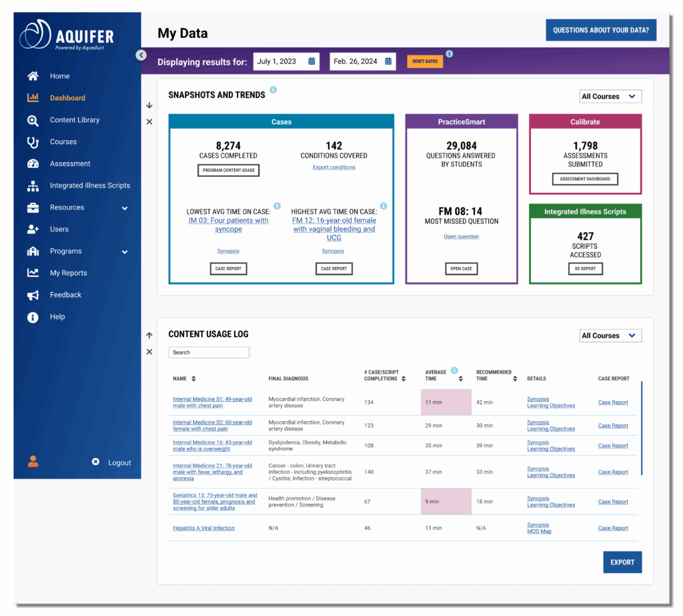Open All Courses dropdown in Usage Log

click(x=610, y=336)
